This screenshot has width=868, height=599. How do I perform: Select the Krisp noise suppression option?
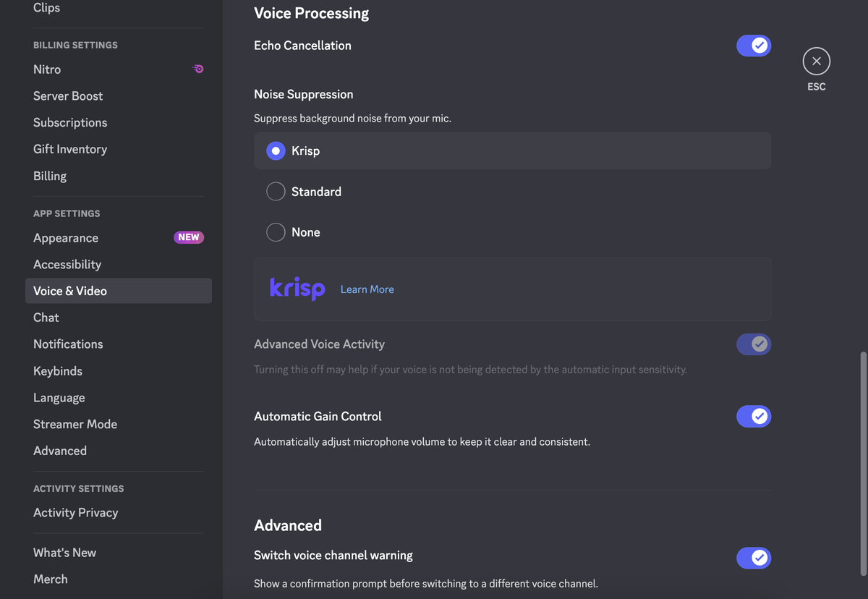click(x=276, y=150)
